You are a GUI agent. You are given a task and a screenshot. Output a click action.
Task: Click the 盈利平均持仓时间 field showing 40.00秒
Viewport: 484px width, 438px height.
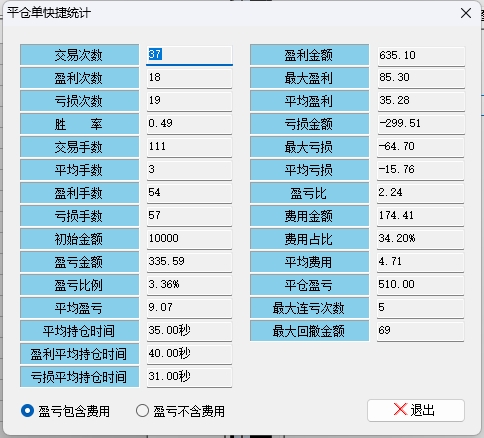pos(189,354)
